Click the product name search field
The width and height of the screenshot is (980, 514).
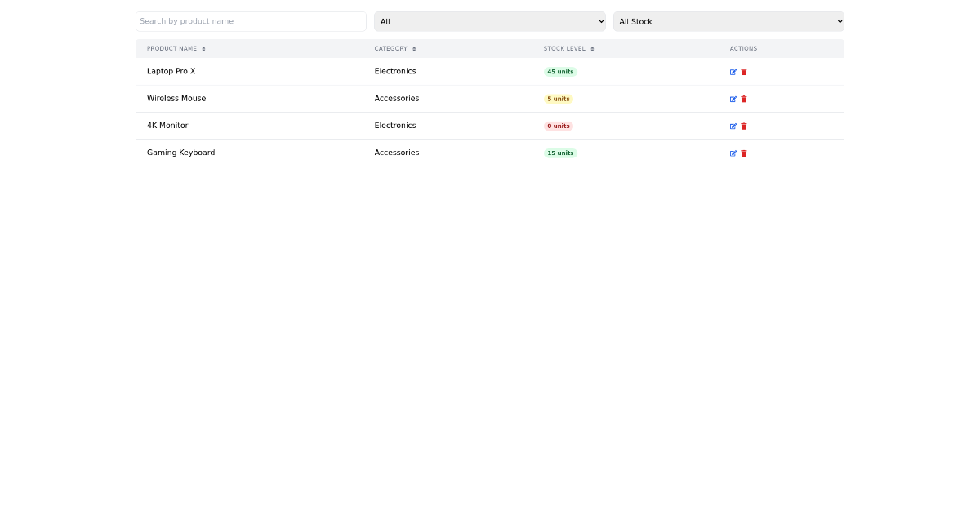click(251, 21)
